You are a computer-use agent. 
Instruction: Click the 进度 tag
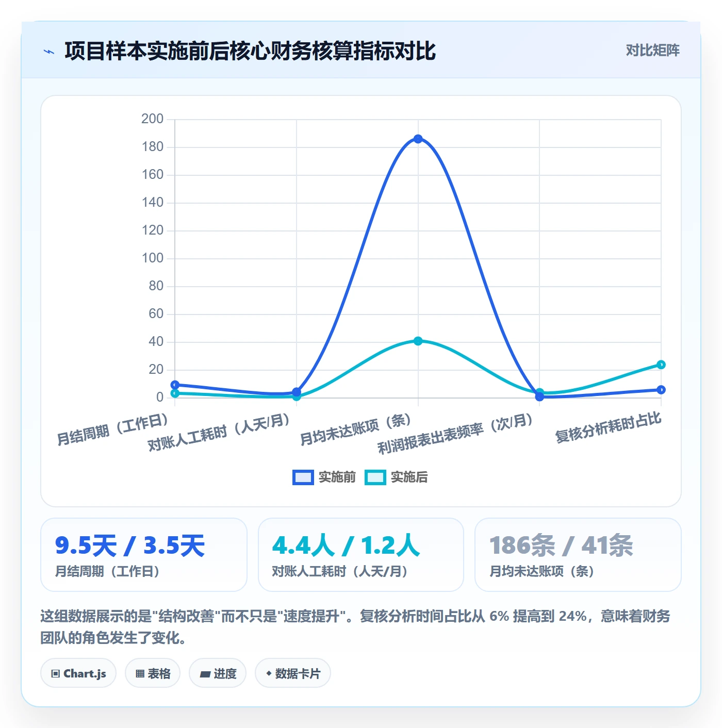click(218, 673)
